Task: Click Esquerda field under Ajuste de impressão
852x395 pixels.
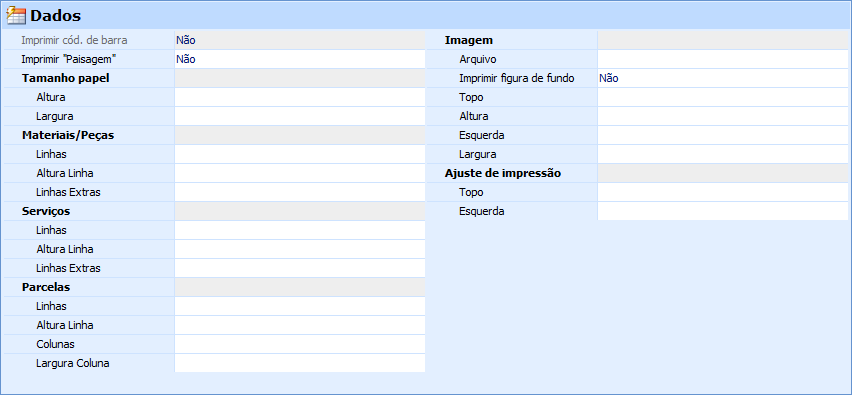Action: [x=722, y=211]
